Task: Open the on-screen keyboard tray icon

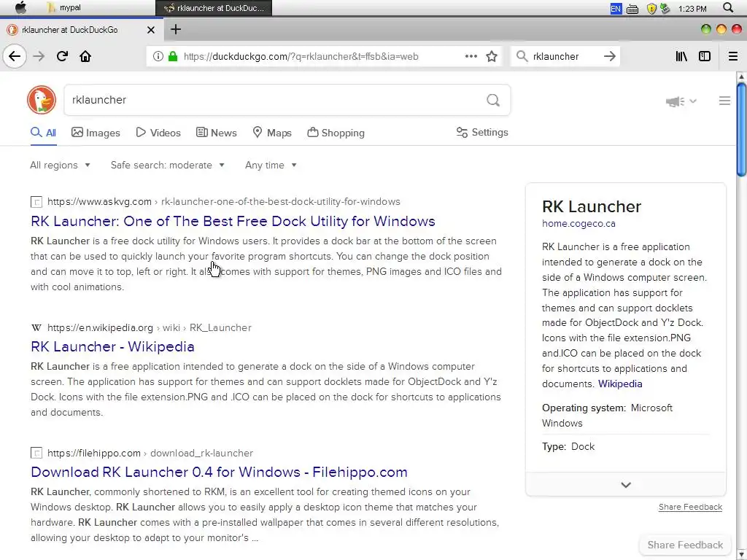Action: 632,9
